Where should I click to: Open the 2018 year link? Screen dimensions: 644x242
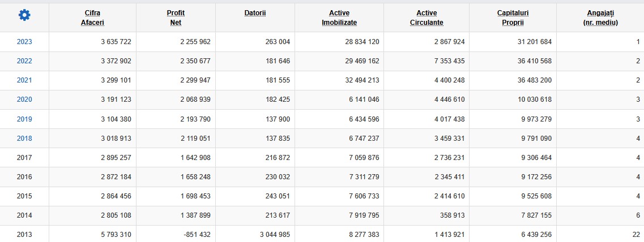click(x=24, y=139)
